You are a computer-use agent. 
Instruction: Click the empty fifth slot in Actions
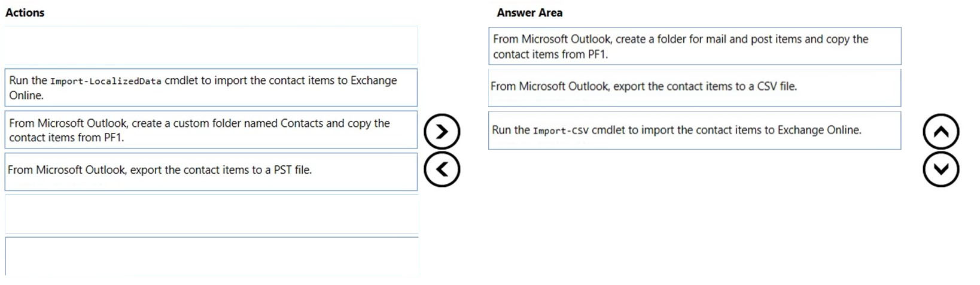click(211, 214)
